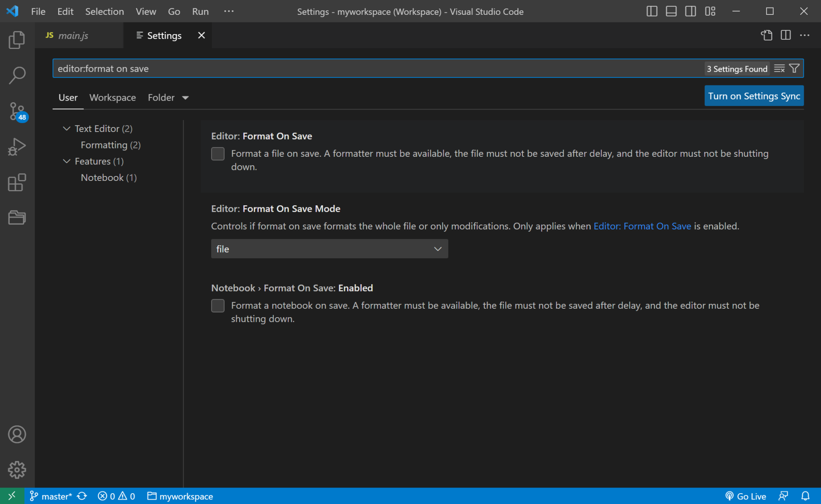The image size is (821, 504).
Task: Clear the settings search input icon
Action: (x=780, y=68)
